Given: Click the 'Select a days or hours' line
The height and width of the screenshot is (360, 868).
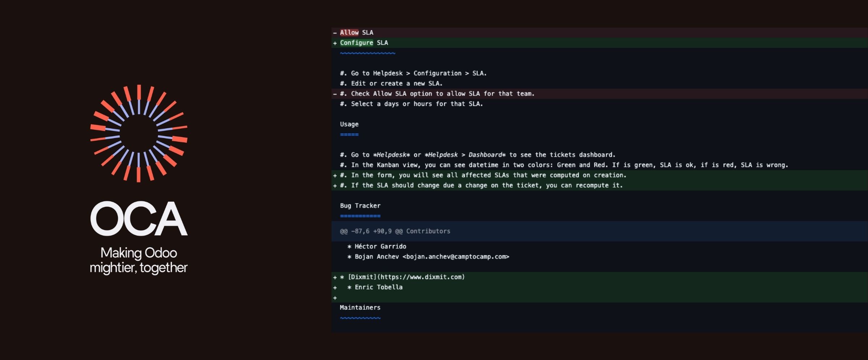Looking at the screenshot, I should (411, 104).
